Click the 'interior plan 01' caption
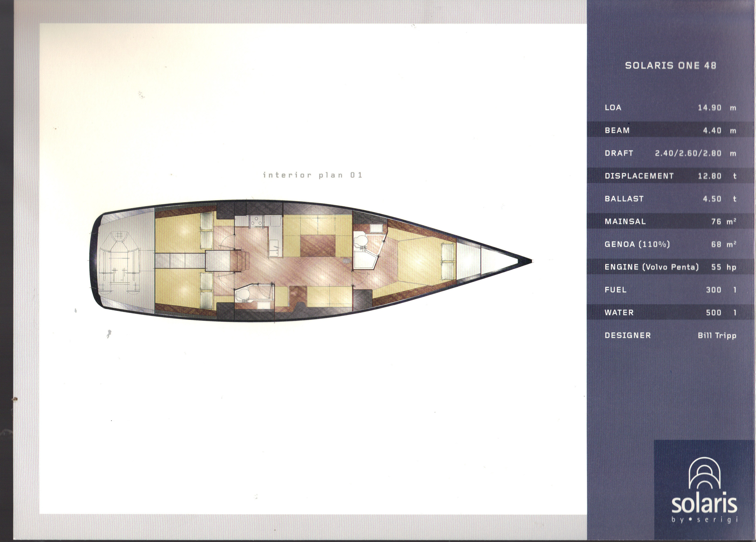Image resolution: width=756 pixels, height=542 pixels. tap(313, 175)
